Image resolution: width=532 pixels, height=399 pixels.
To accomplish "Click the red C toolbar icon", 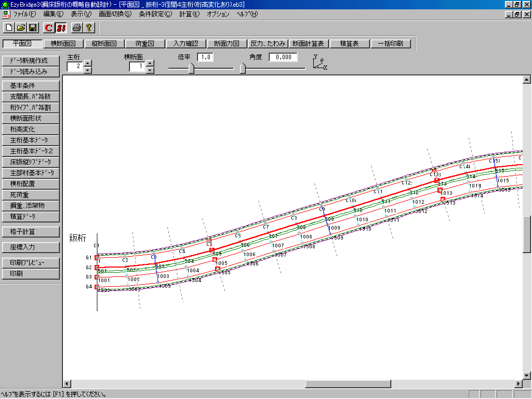I will pos(48,28).
